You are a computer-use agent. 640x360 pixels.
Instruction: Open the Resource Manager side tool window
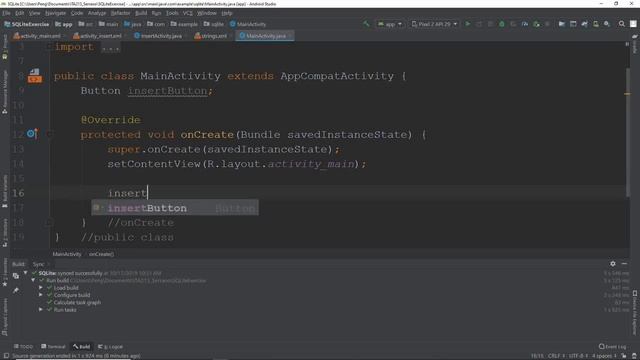tap(5, 91)
